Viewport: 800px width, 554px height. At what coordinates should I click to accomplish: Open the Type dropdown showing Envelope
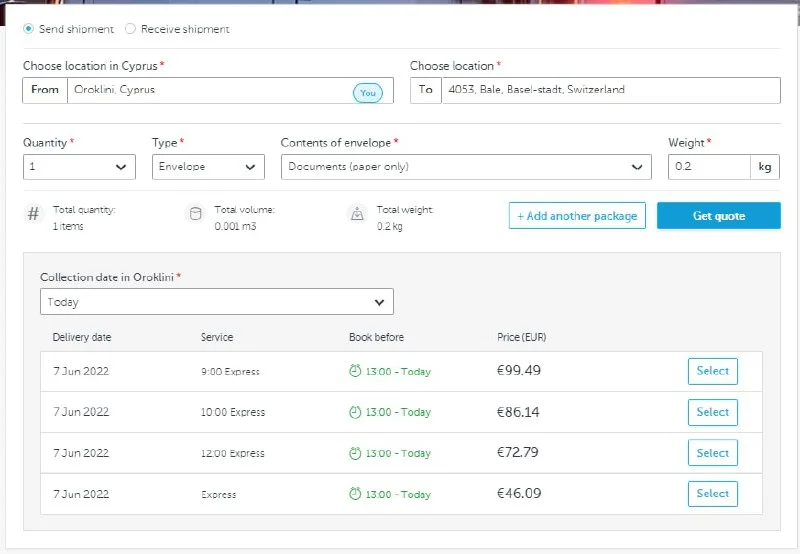208,167
